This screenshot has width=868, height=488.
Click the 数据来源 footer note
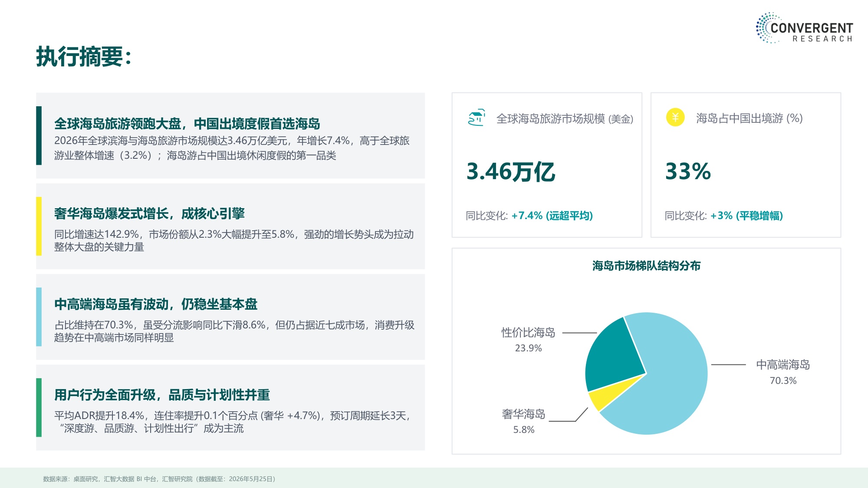tap(159, 479)
